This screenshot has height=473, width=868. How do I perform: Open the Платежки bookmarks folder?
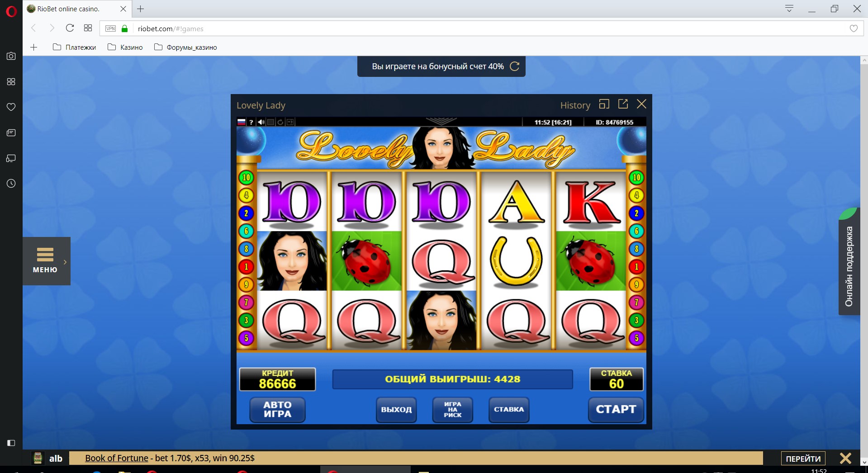click(x=75, y=47)
